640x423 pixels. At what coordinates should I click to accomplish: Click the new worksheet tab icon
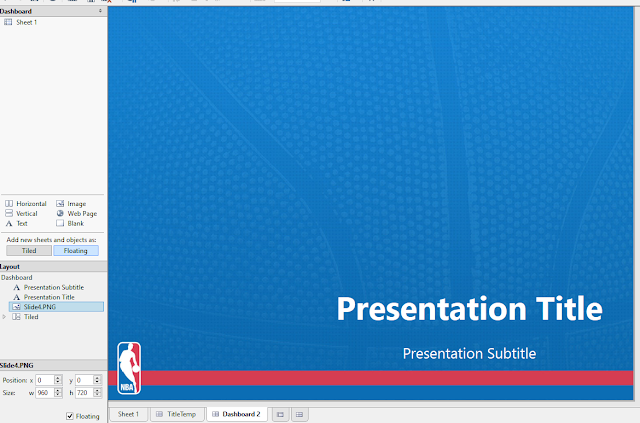(280, 414)
